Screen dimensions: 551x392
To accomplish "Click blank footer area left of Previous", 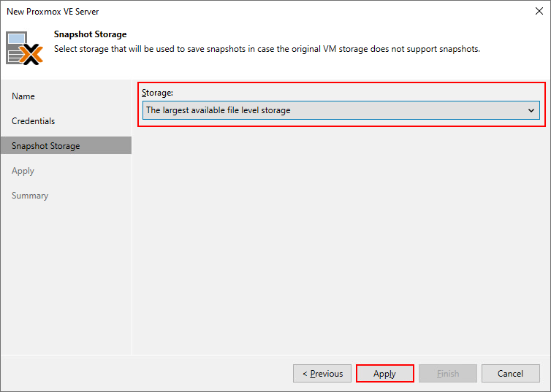I will pyautogui.click(x=146, y=374).
